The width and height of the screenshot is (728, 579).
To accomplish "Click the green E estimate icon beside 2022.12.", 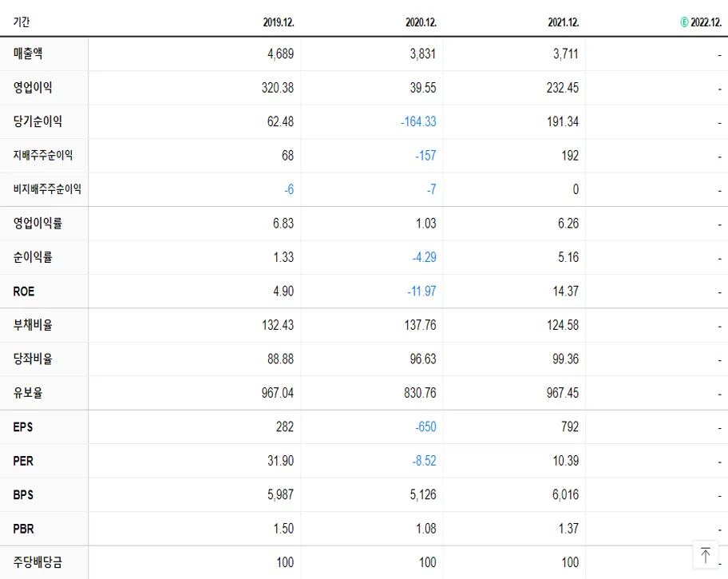I will 684,22.
